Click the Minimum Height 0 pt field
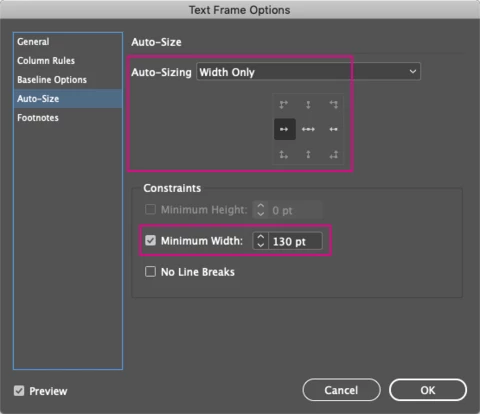The height and width of the screenshot is (414, 480). (296, 210)
